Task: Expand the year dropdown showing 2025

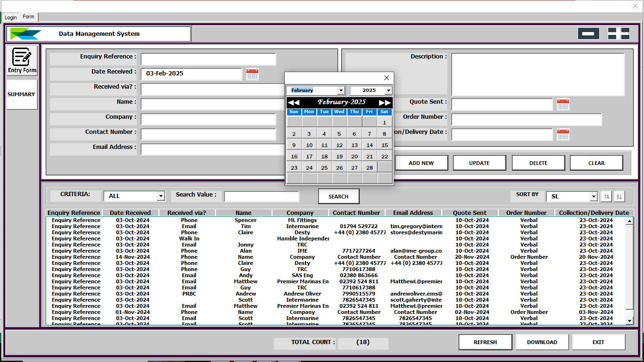Action: (x=388, y=90)
